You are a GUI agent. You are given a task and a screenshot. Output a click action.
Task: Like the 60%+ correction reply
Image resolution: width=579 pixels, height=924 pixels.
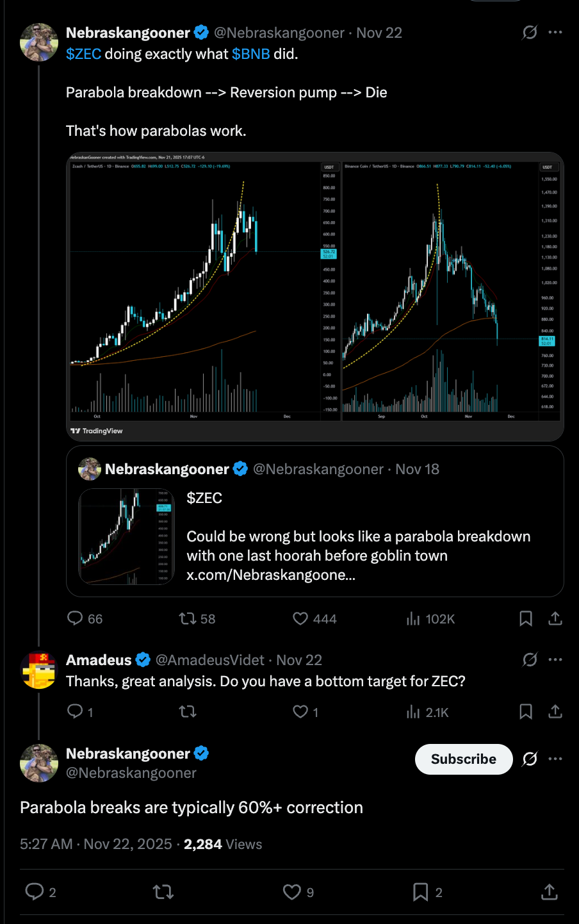point(292,892)
